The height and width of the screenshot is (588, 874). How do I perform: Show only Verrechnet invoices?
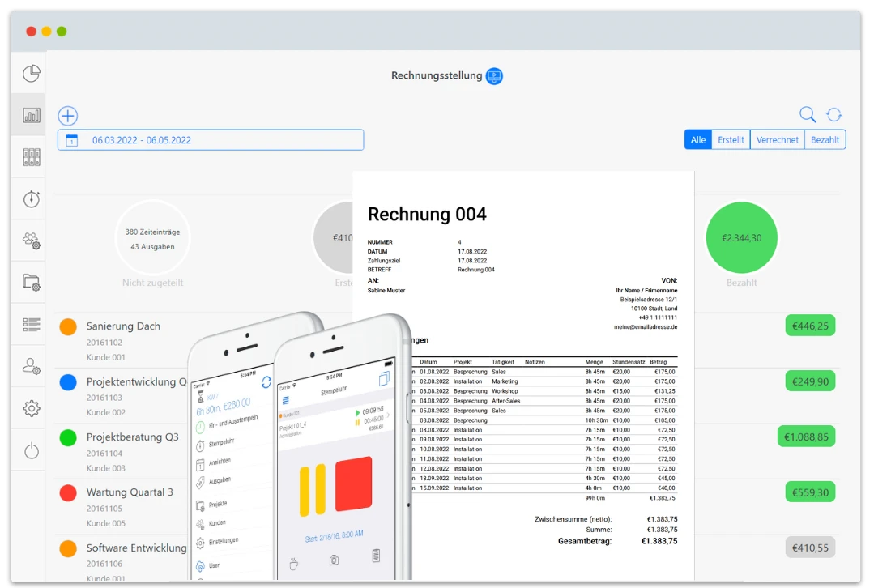[777, 140]
